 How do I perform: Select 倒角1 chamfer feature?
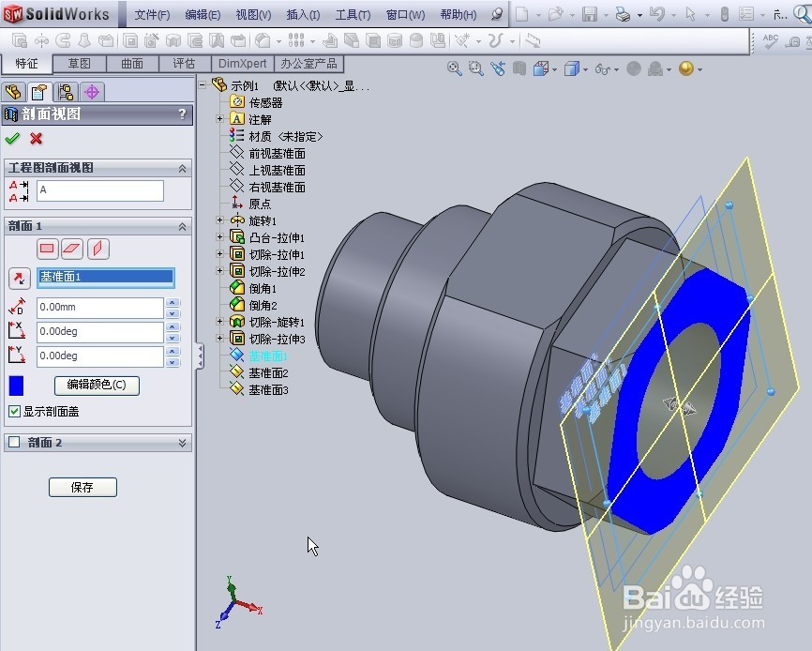point(263,289)
